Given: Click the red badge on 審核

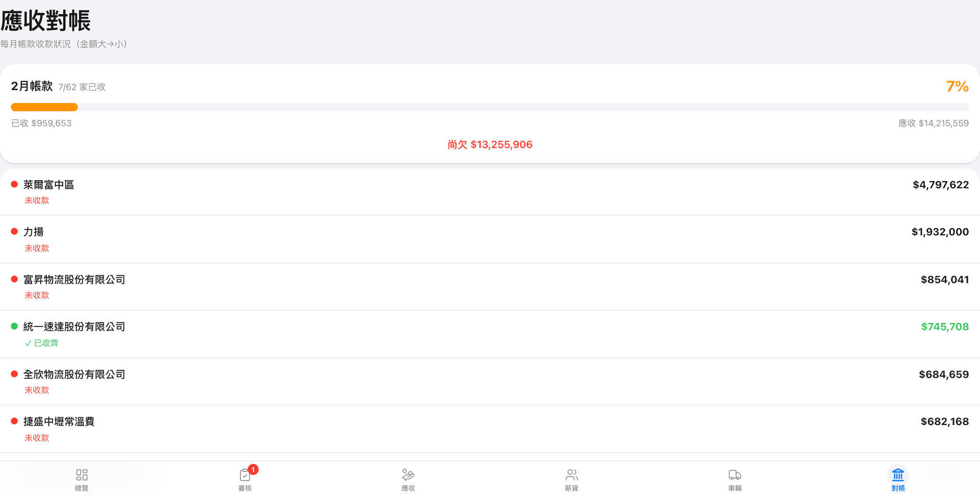Looking at the screenshot, I should [x=253, y=469].
